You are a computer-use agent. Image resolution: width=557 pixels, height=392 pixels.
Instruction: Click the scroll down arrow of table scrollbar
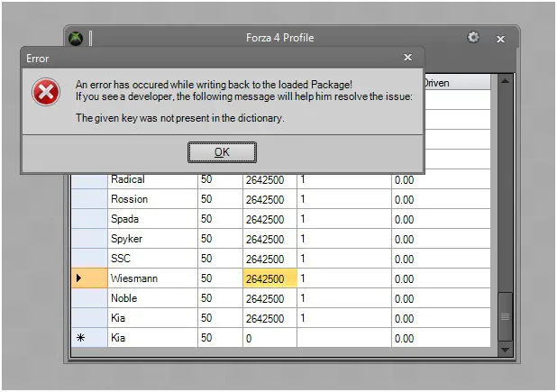tap(505, 350)
